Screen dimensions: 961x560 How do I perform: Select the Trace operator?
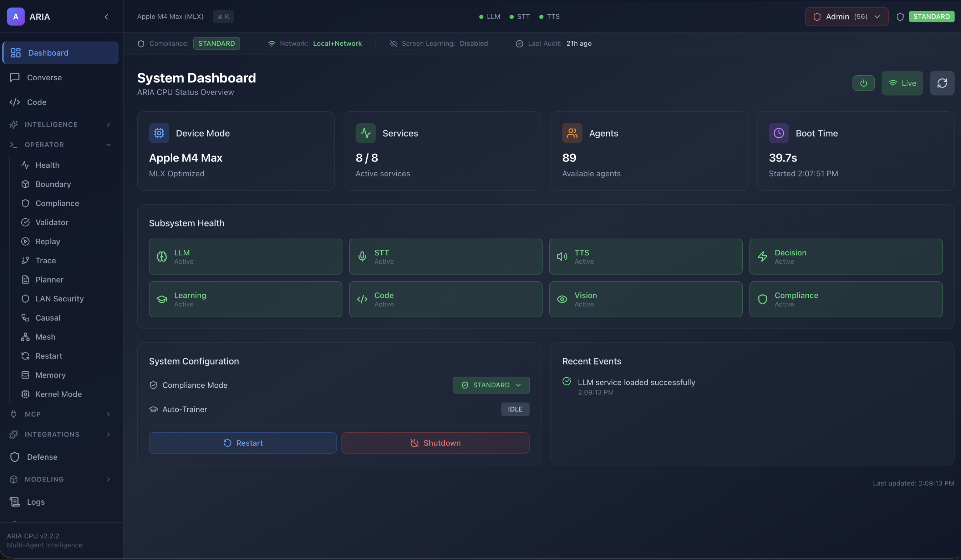pyautogui.click(x=44, y=260)
